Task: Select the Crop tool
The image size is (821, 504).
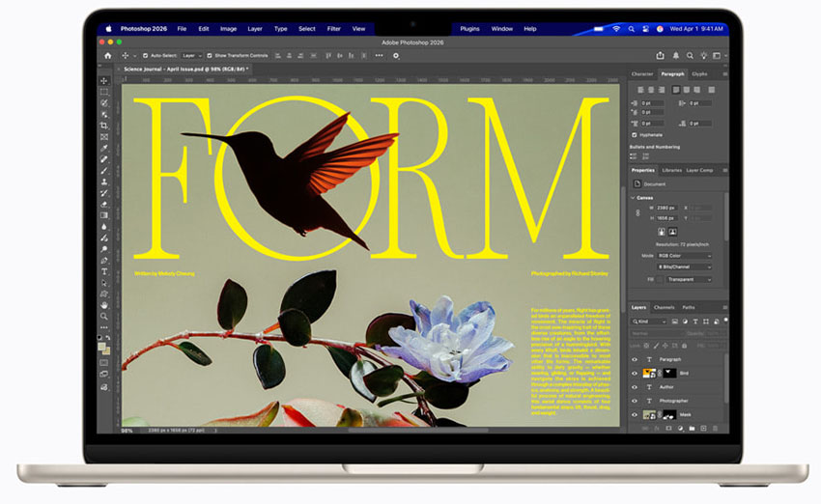Action: click(x=104, y=126)
